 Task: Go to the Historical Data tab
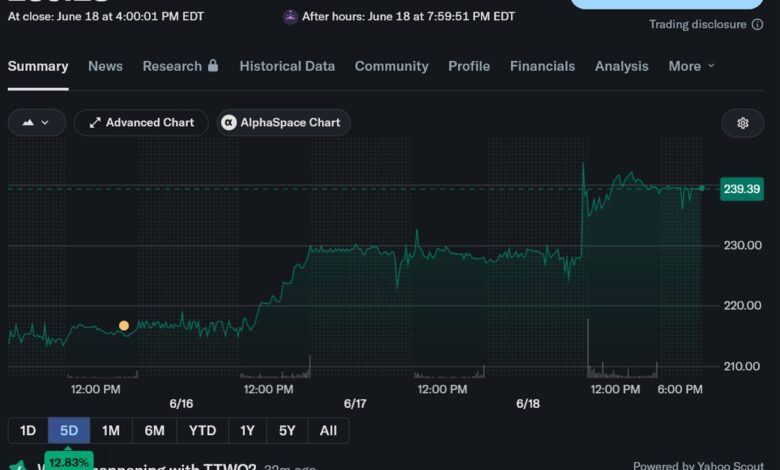[287, 66]
